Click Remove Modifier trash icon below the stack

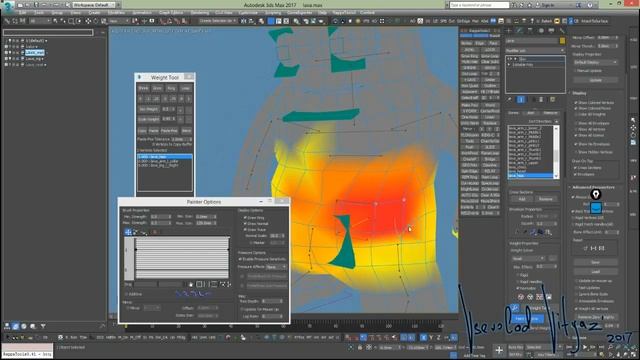click(542, 99)
